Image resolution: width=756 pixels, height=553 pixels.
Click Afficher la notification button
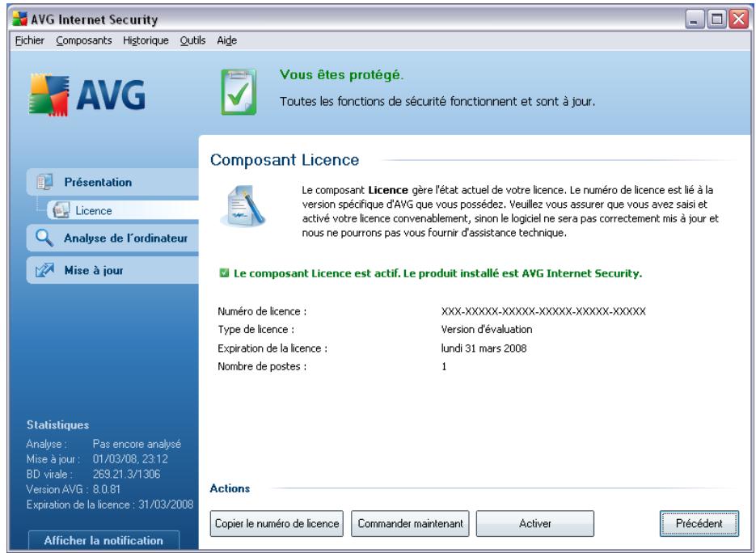click(103, 540)
